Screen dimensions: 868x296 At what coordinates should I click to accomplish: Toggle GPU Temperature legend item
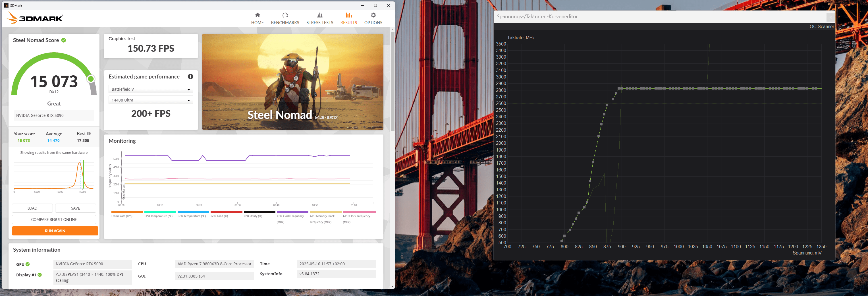[x=193, y=214]
